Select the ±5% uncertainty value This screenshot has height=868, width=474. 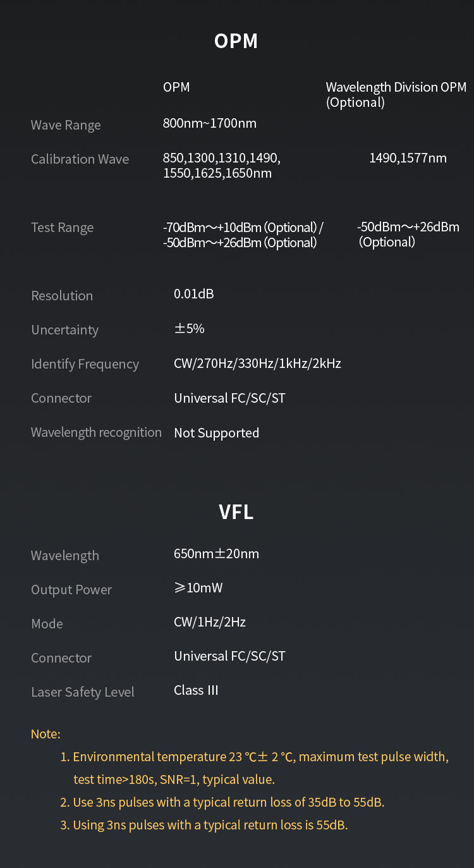click(189, 329)
